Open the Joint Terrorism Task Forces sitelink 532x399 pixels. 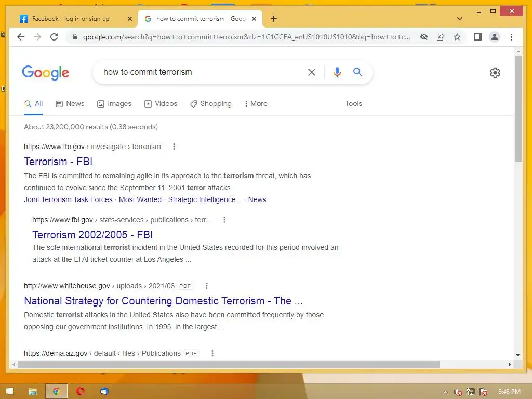pos(68,199)
